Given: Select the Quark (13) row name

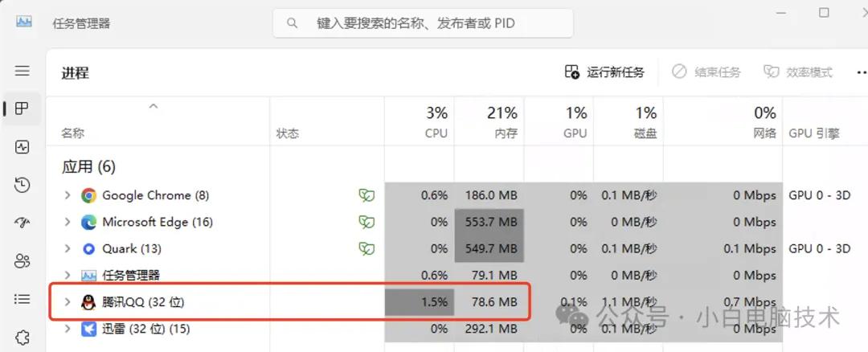Looking at the screenshot, I should (x=132, y=248).
